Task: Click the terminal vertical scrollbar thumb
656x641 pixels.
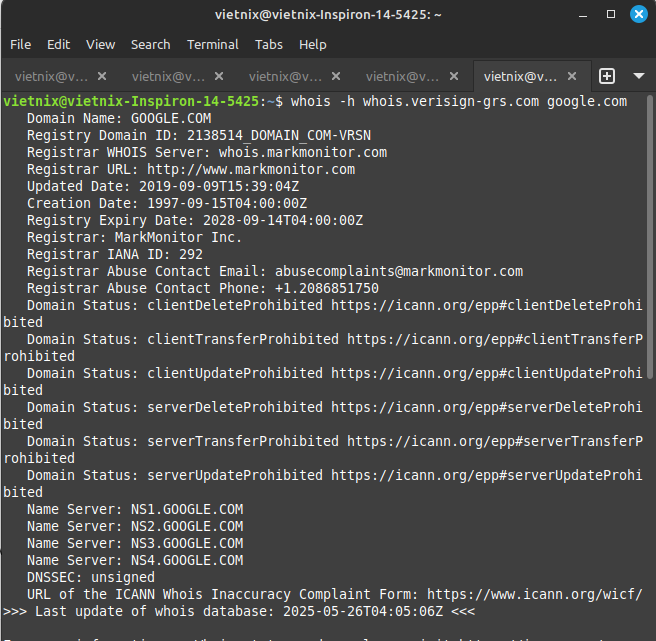Action: 649,237
